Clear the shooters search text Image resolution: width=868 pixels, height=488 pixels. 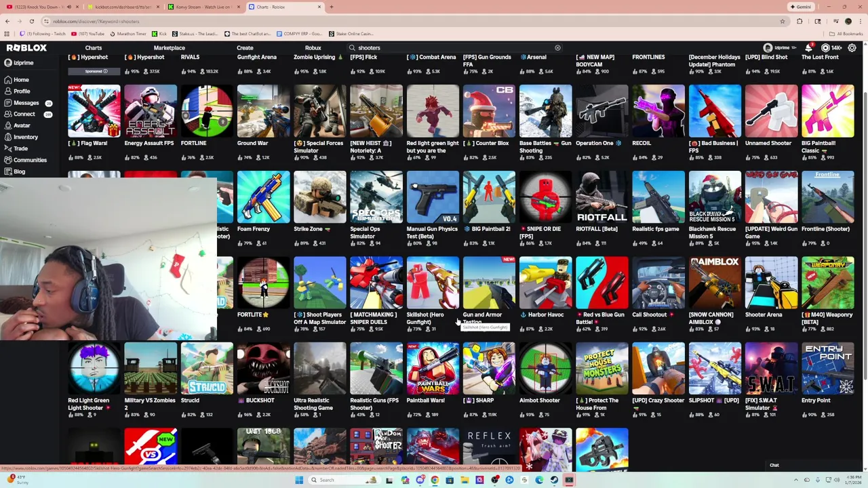[557, 48]
